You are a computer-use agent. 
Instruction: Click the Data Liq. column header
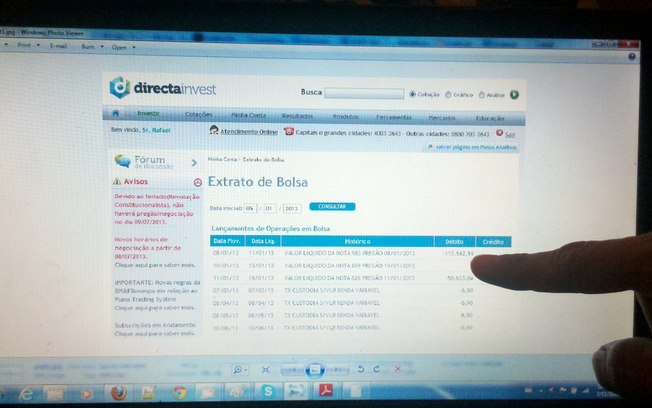tap(263, 241)
